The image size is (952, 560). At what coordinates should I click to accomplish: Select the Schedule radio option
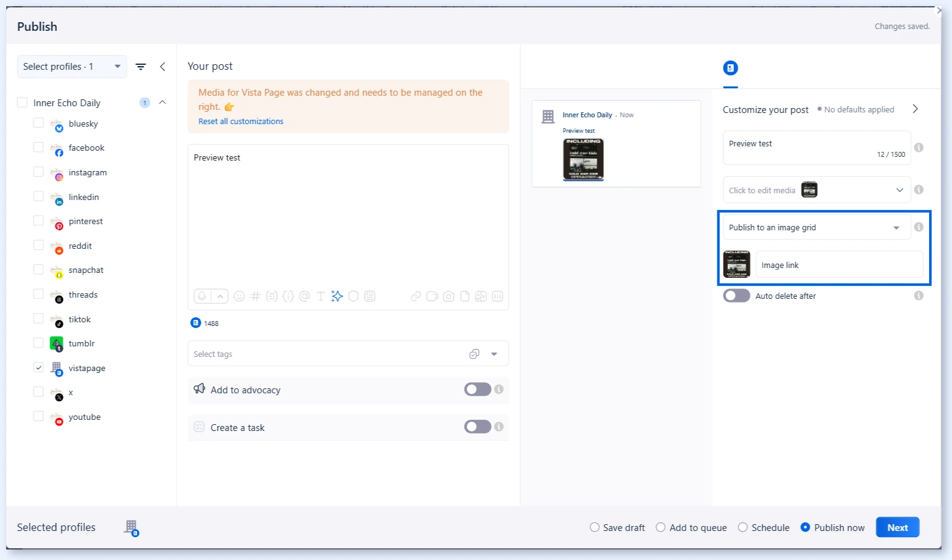pyautogui.click(x=743, y=527)
